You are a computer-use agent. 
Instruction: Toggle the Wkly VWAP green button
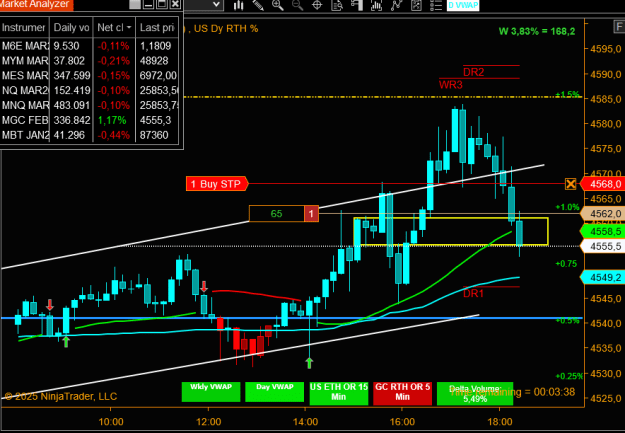211,392
